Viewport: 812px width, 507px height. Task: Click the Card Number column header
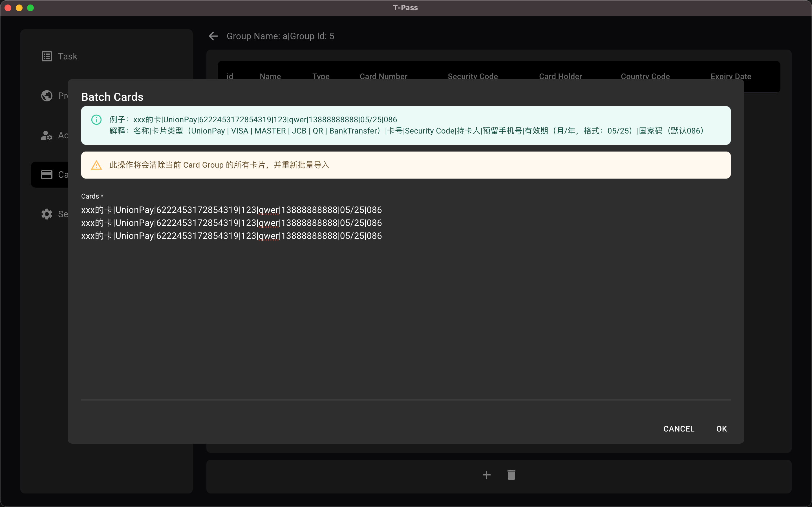(383, 76)
